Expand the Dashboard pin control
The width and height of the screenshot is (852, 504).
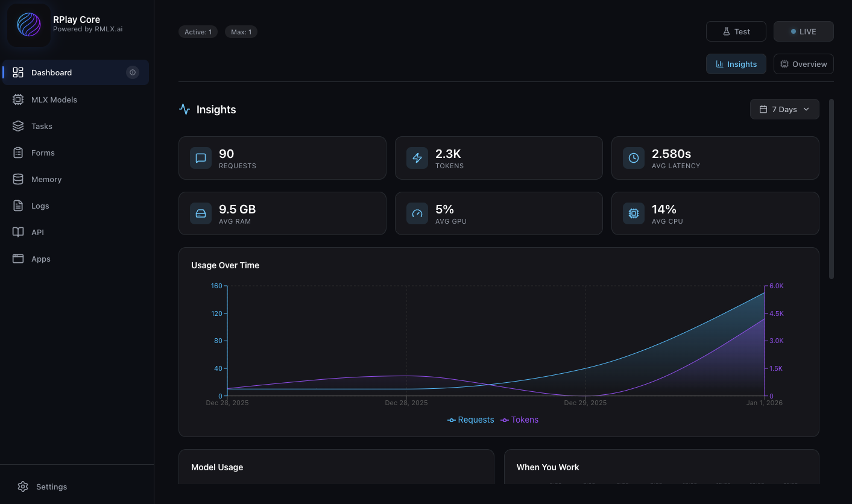(133, 72)
